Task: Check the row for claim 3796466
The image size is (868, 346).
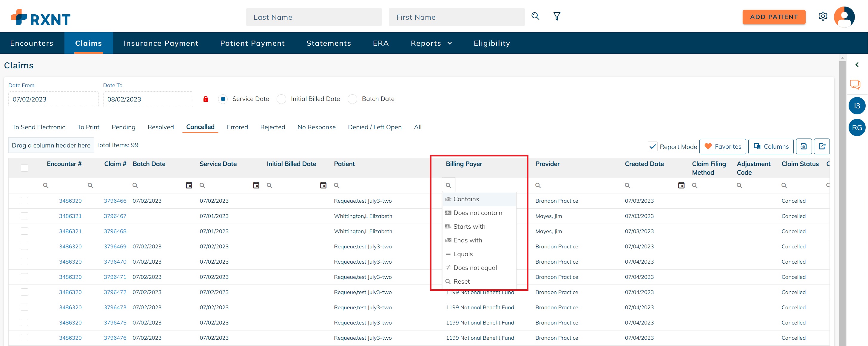Action: pyautogui.click(x=24, y=201)
